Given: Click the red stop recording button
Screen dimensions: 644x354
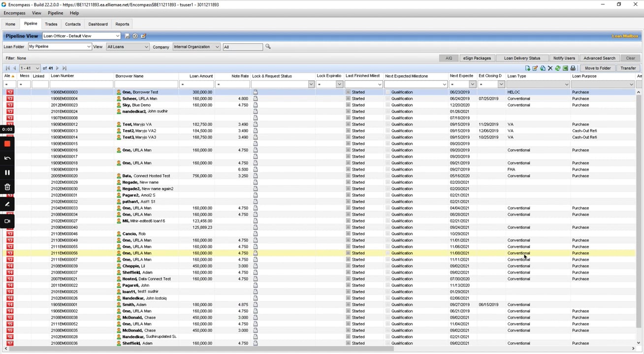Looking at the screenshot, I should [x=7, y=144].
